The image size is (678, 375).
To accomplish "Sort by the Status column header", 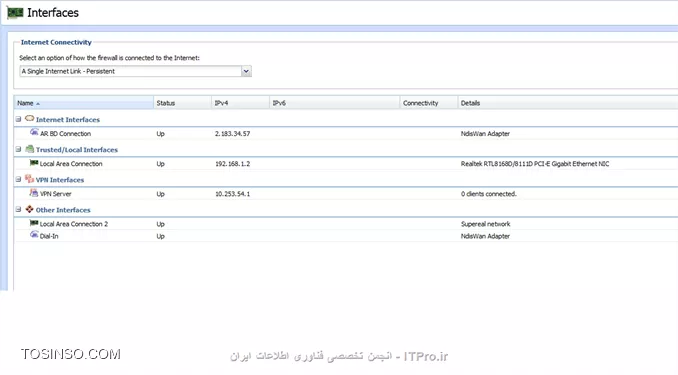I will 182,103.
